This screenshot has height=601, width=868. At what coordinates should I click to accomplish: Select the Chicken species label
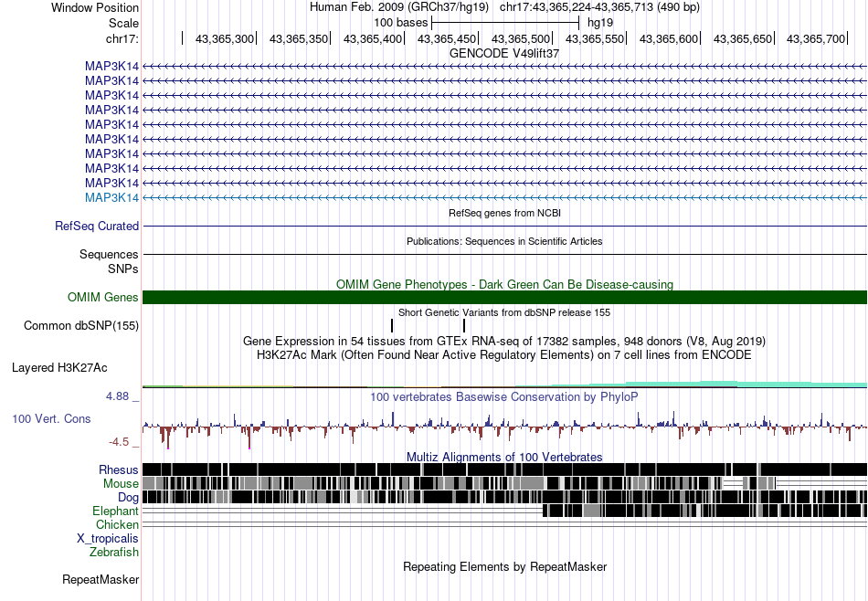pyautogui.click(x=117, y=524)
